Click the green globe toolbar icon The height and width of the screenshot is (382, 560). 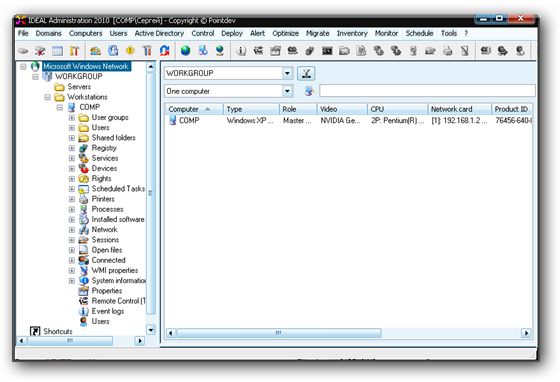185,51
